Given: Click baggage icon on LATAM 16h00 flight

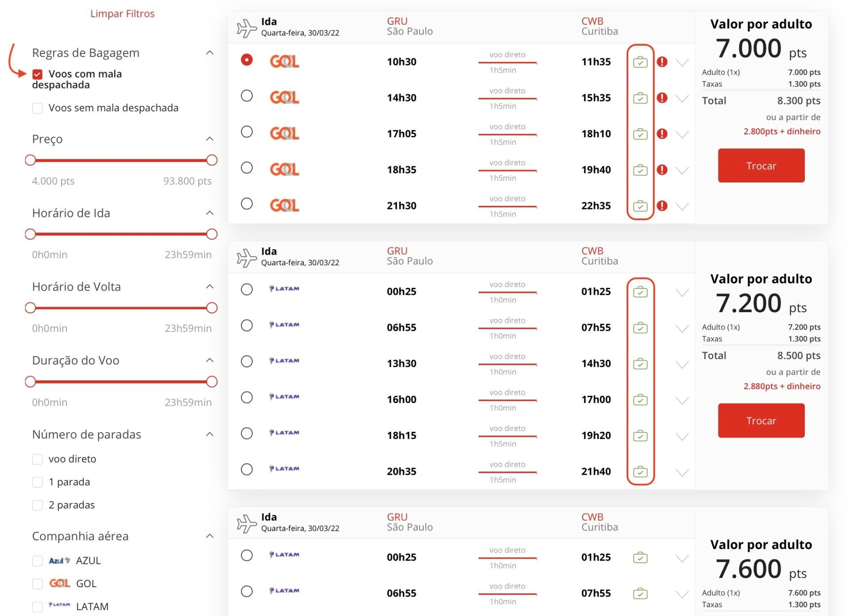Looking at the screenshot, I should [640, 400].
